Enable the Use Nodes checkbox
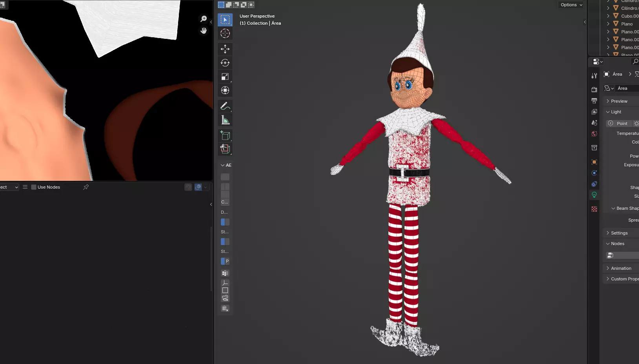This screenshot has height=364, width=639. coord(34,187)
